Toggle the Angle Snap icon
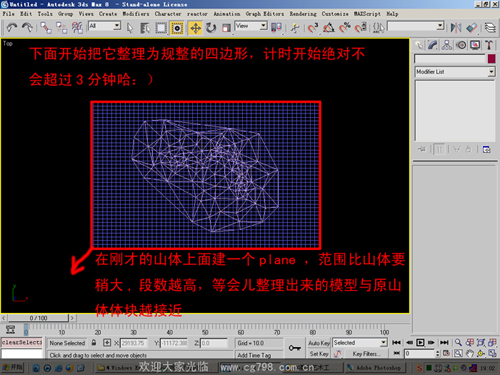500x375 pixels. click(329, 28)
